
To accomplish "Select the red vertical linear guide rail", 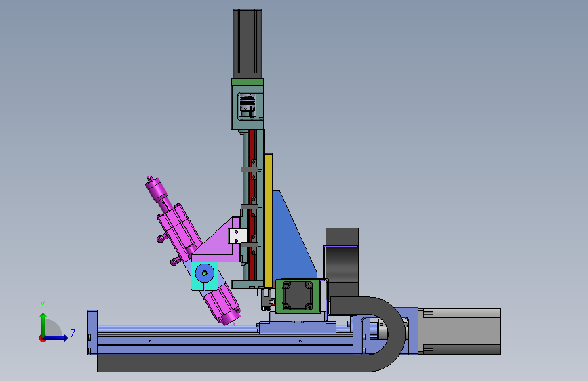I will pos(254,205).
